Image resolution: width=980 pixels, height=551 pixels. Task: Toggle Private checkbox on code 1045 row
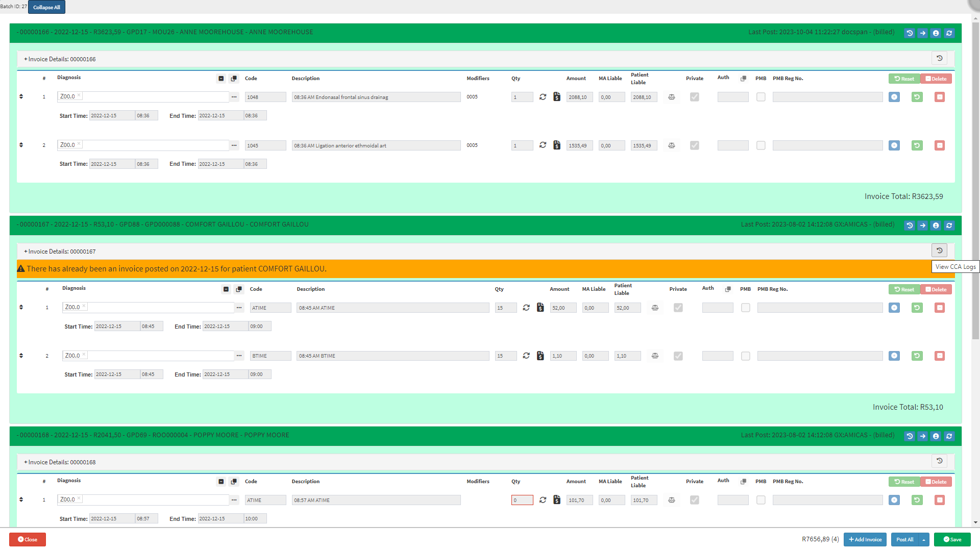[694, 145]
